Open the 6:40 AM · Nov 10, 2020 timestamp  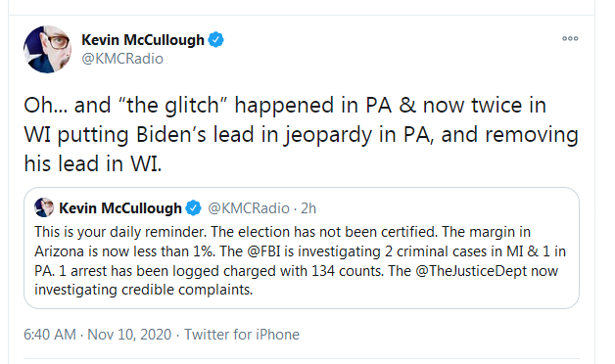point(98,335)
